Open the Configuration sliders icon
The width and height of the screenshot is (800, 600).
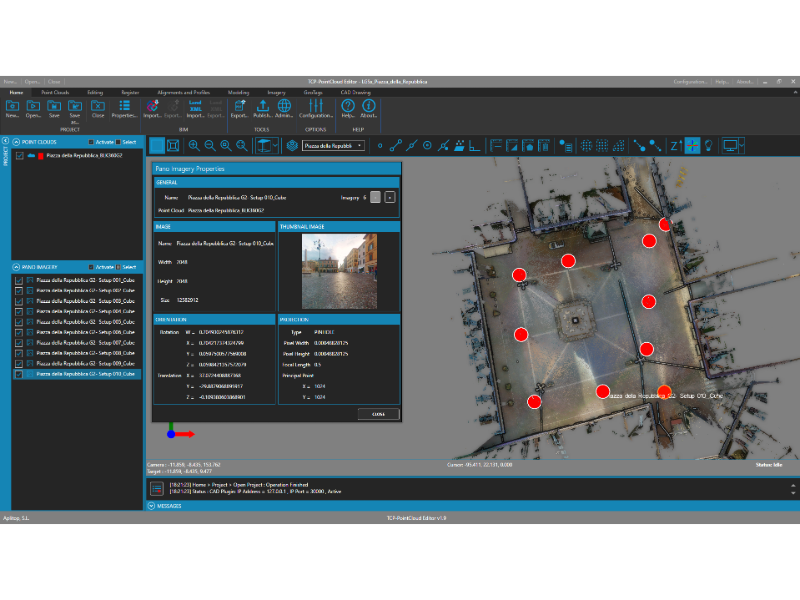point(316,109)
